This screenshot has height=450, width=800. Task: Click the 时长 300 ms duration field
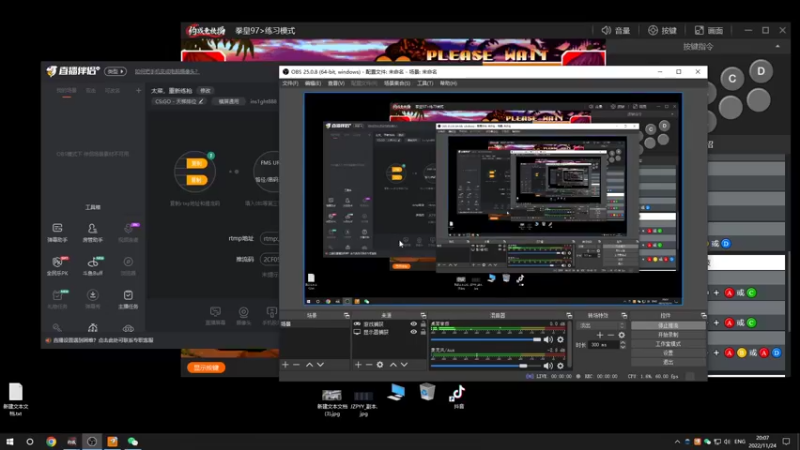coord(603,345)
